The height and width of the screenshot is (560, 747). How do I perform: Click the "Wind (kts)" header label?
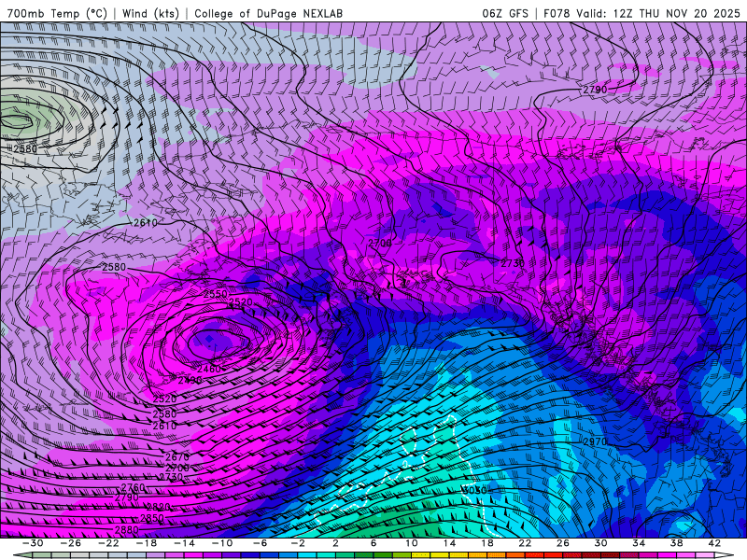150,13
